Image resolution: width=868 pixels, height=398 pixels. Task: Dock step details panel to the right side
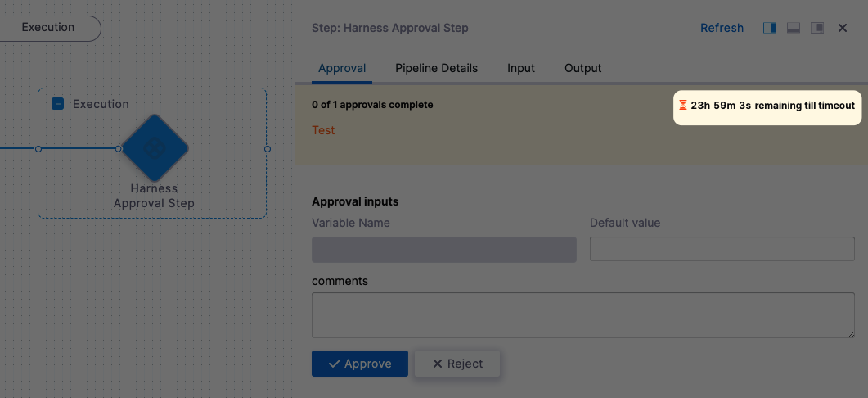770,28
